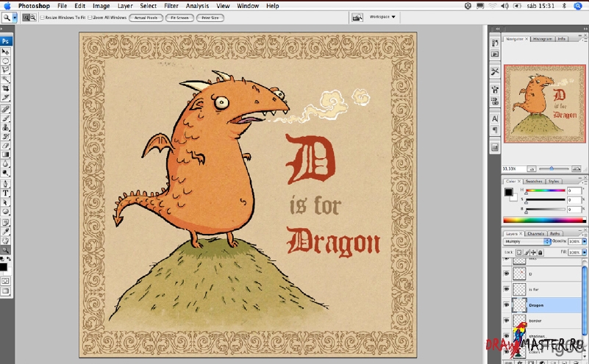Open the Character panel icon
Viewport: 589px width, 364px height.
point(495,118)
